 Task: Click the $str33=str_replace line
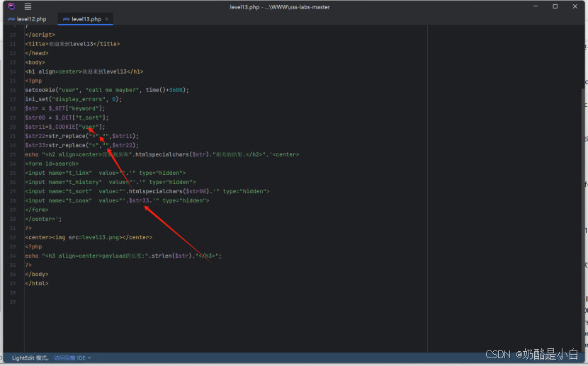(x=81, y=145)
